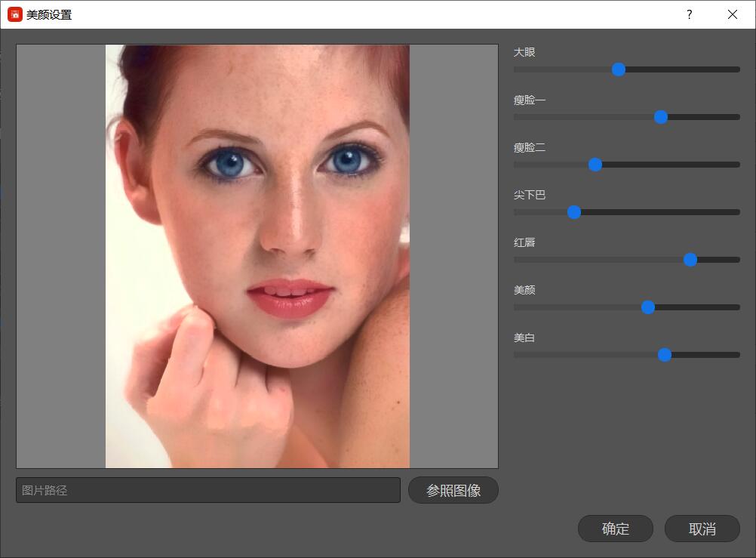Click the portrait preview image
This screenshot has width=756, height=558.
point(257,256)
